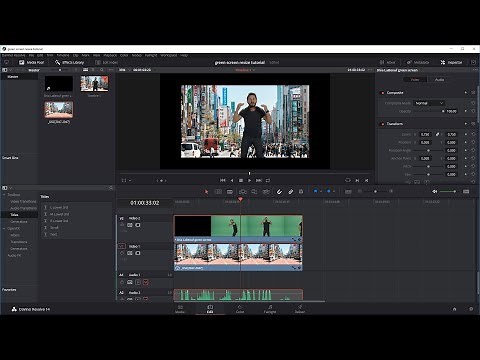Screen dimensions: 480x360
Task: Select the Tokyo street clip thumbnail
Action: click(59, 109)
